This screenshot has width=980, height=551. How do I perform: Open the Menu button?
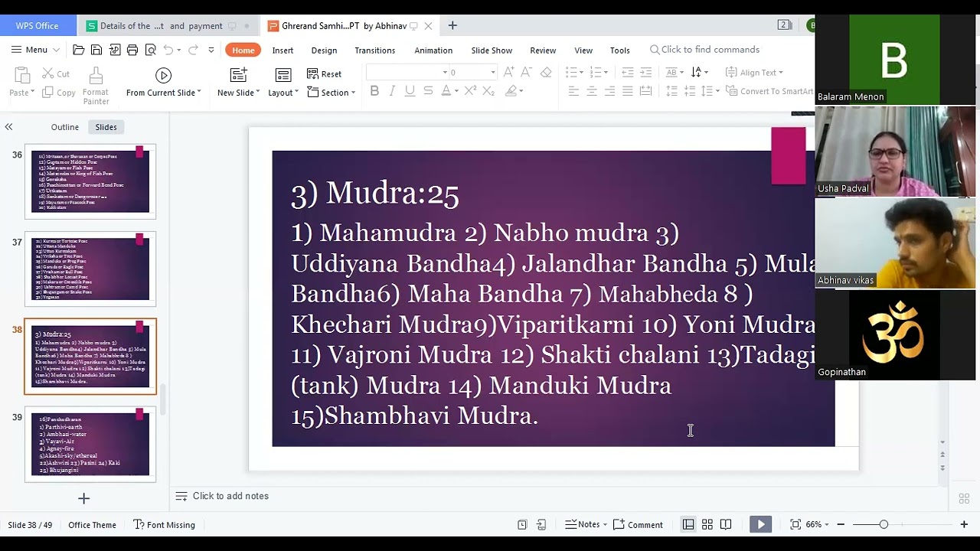tap(35, 50)
